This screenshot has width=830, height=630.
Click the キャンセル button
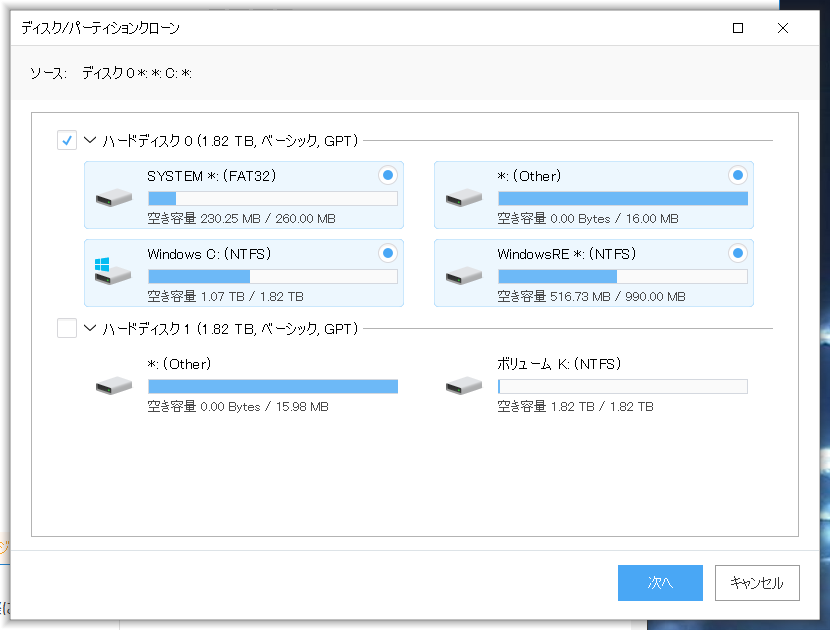coord(757,583)
